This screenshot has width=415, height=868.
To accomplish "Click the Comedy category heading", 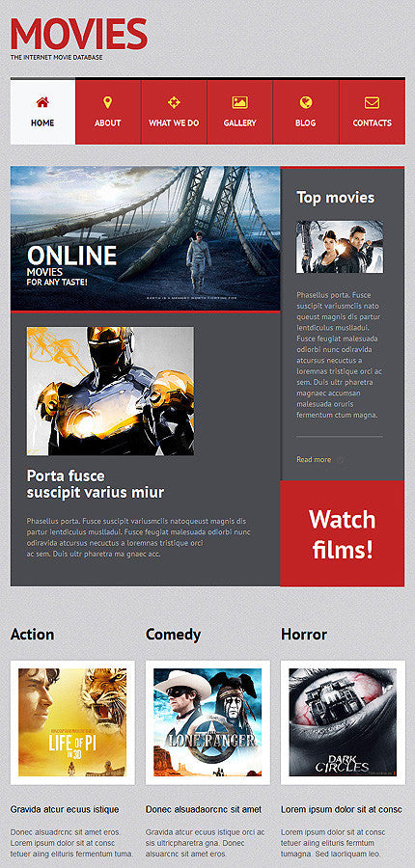I will (x=174, y=635).
